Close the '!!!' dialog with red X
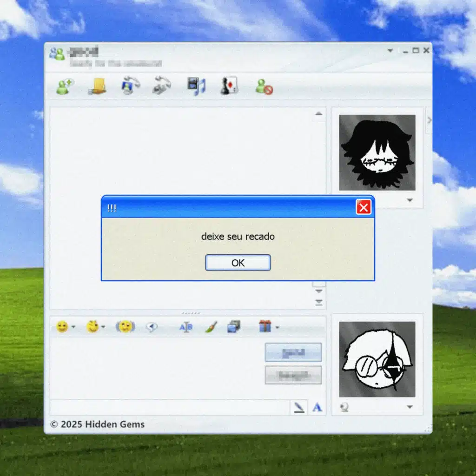The height and width of the screenshot is (476, 476). click(364, 208)
